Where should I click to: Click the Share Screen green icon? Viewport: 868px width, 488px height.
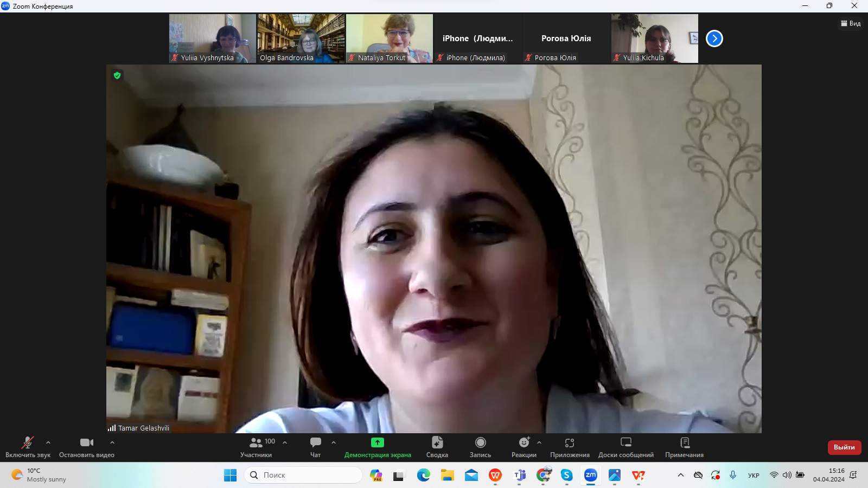tap(377, 442)
